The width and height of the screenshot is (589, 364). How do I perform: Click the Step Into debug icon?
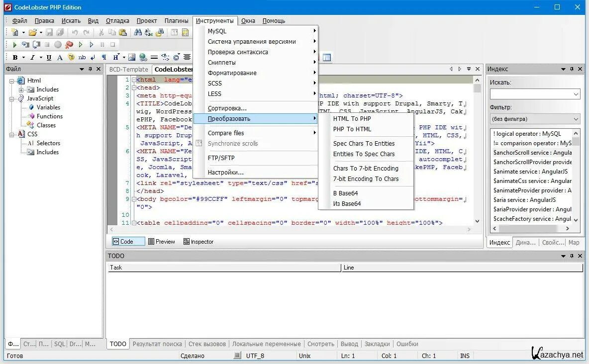25,45
